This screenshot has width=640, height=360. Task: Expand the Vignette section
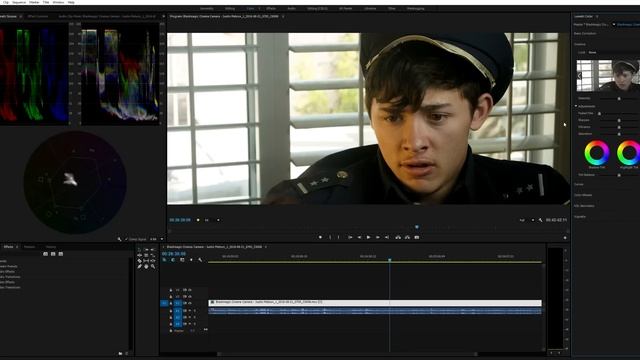click(580, 217)
